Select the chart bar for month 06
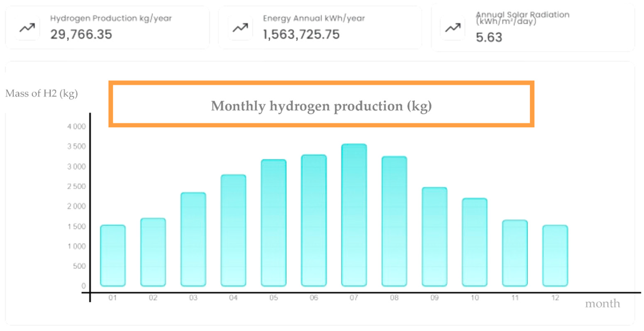The height and width of the screenshot is (331, 644). (x=314, y=220)
